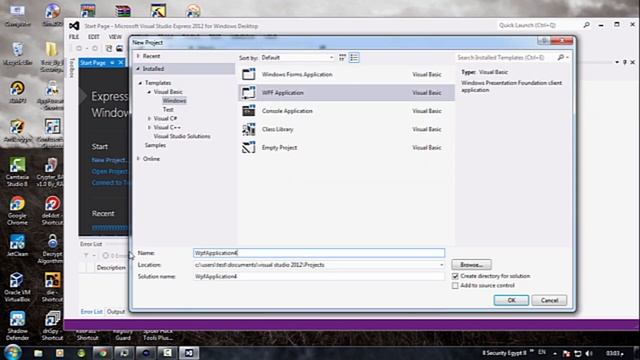The image size is (640, 360).
Task: Select the Windows tree item
Action: point(174,100)
